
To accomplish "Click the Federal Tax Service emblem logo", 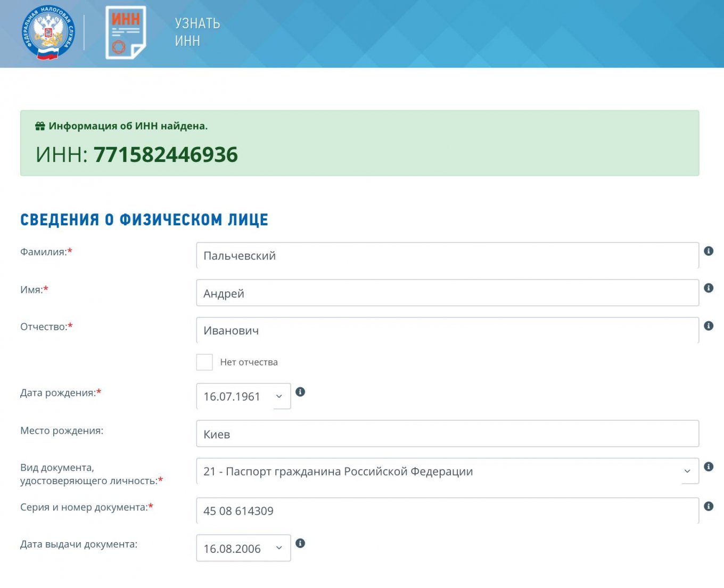I will (48, 33).
